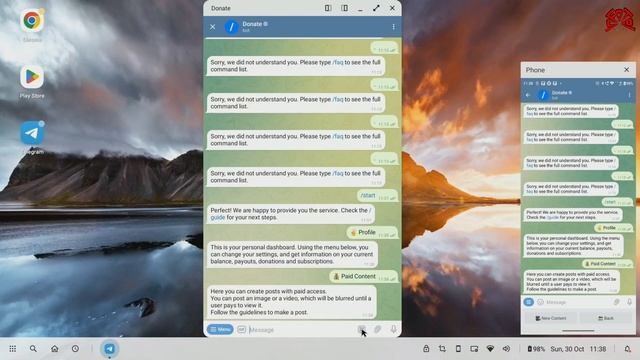Check the 98% battery indicator
This screenshot has height=360, width=640.
pyautogui.click(x=536, y=349)
